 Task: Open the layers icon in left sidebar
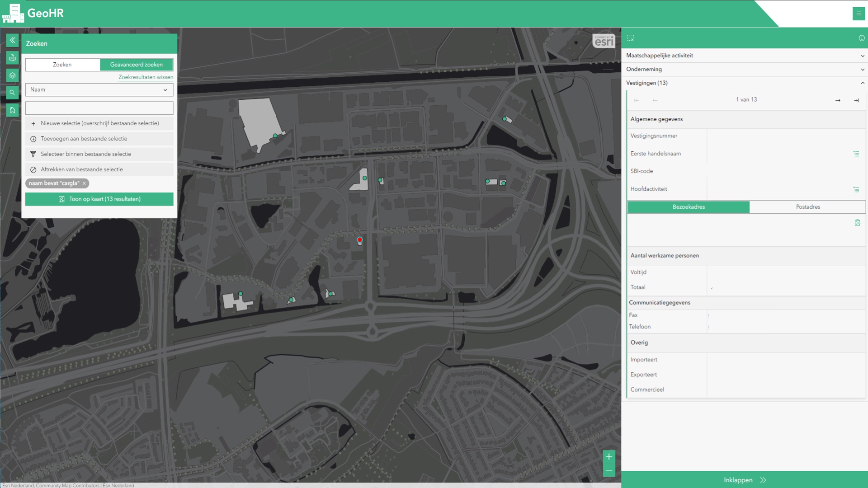(12, 75)
